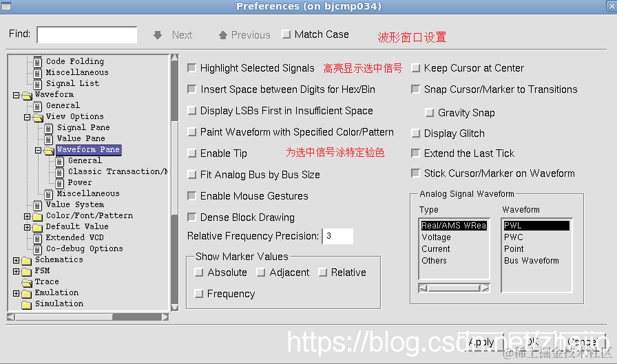
Task: Toggle Enable Mouse Gestures checkbox
Action: pyautogui.click(x=192, y=195)
